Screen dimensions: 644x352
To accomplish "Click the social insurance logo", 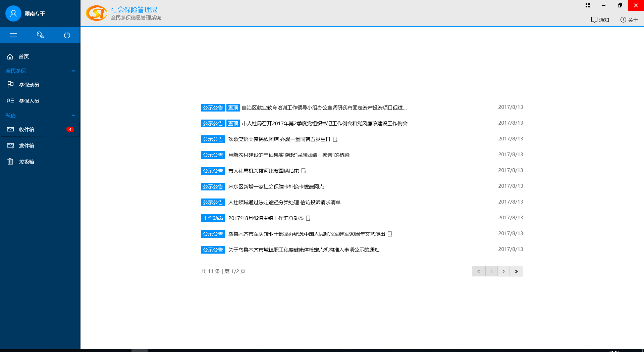I will [x=97, y=13].
